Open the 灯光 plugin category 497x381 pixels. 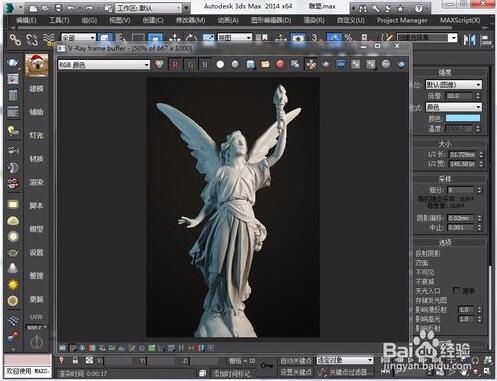(36, 135)
